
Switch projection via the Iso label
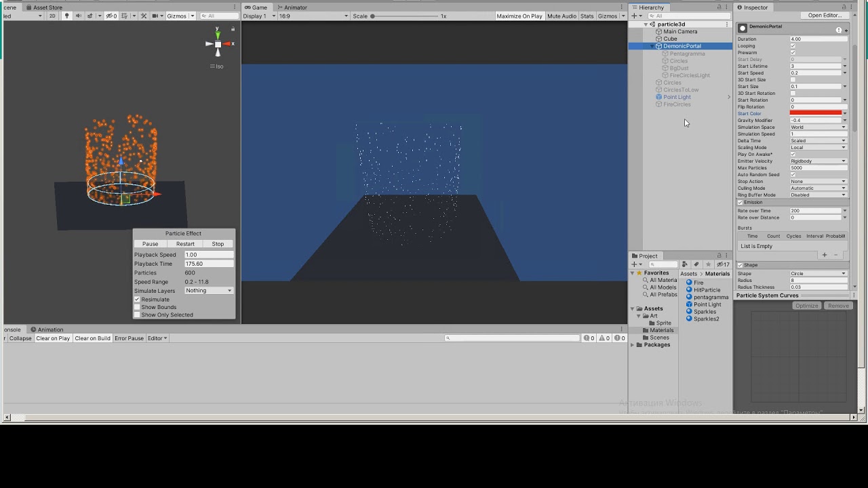218,66
